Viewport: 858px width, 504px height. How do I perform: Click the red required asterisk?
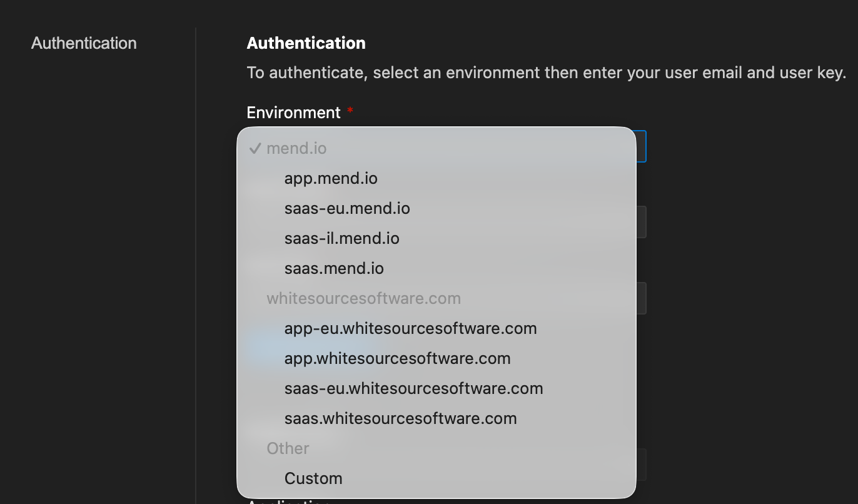(350, 112)
